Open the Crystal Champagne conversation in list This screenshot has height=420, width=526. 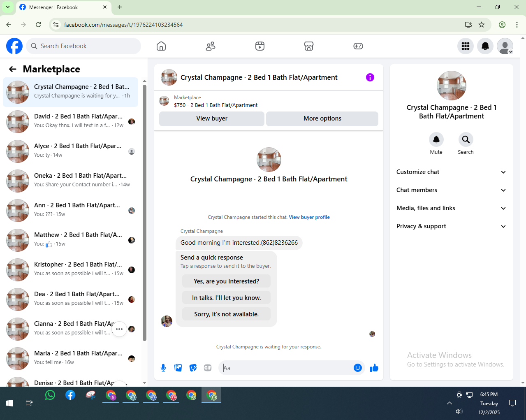coord(71,92)
